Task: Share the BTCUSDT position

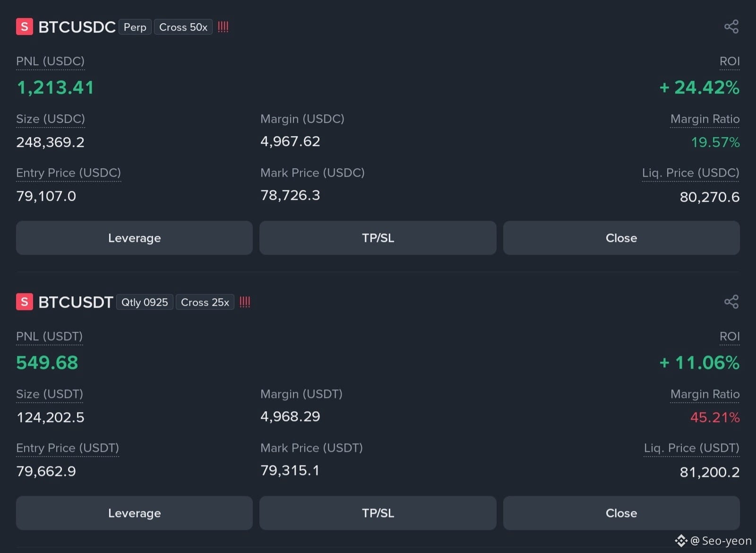Action: [x=731, y=302]
